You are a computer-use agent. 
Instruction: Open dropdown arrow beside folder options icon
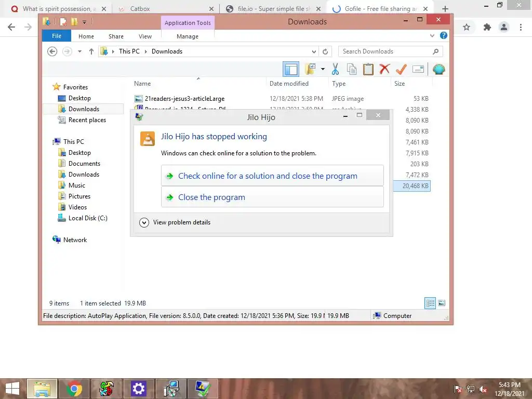[x=323, y=69]
